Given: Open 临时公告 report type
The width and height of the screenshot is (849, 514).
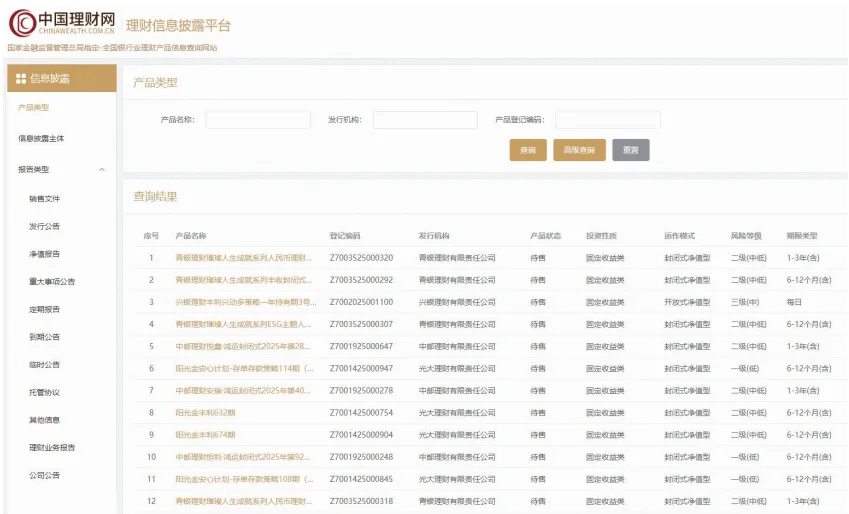Looking at the screenshot, I should pyautogui.click(x=44, y=364).
